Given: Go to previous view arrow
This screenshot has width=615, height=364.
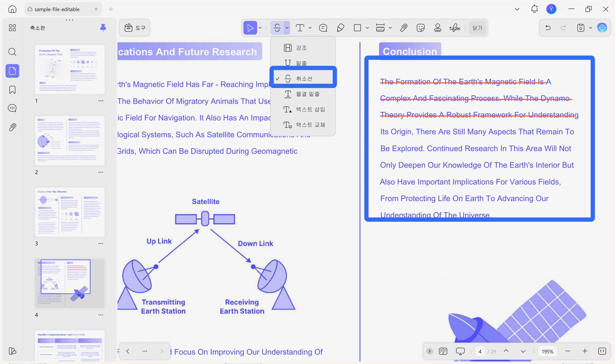Looking at the screenshot, I should pos(128,351).
